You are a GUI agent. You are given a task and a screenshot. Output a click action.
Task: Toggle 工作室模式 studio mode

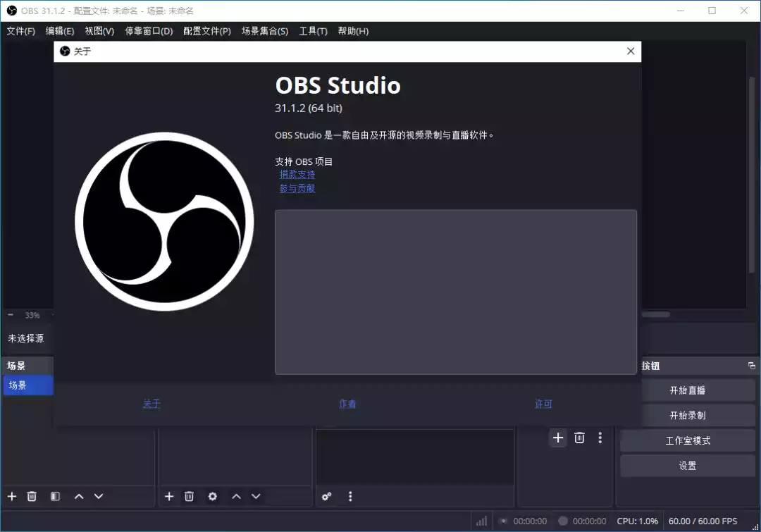pyautogui.click(x=688, y=440)
